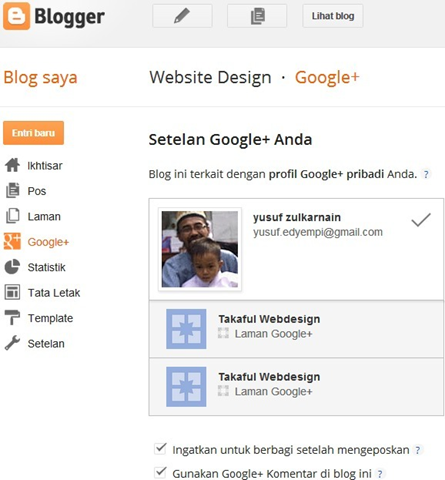Click the Ikhtisar home icon
The height and width of the screenshot is (480, 445).
[12, 165]
